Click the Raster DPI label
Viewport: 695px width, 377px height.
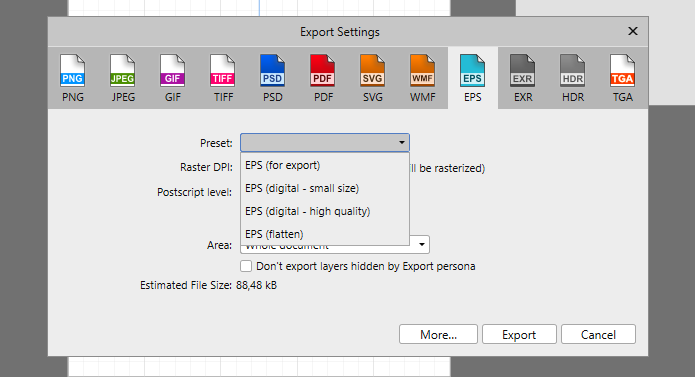[206, 167]
